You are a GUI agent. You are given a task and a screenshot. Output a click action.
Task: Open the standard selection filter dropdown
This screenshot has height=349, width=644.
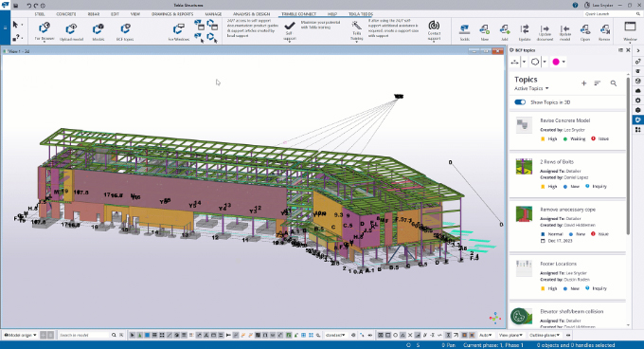click(335, 335)
